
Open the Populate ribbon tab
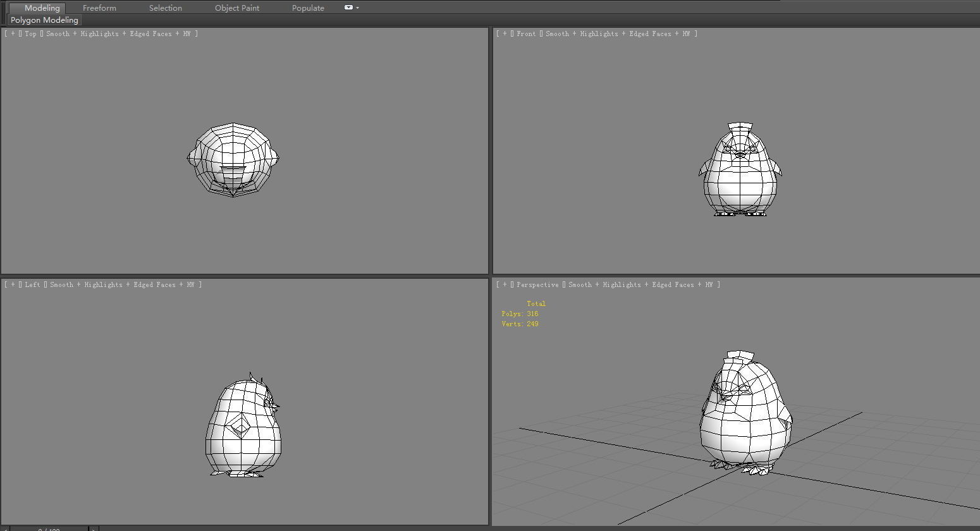pos(308,8)
